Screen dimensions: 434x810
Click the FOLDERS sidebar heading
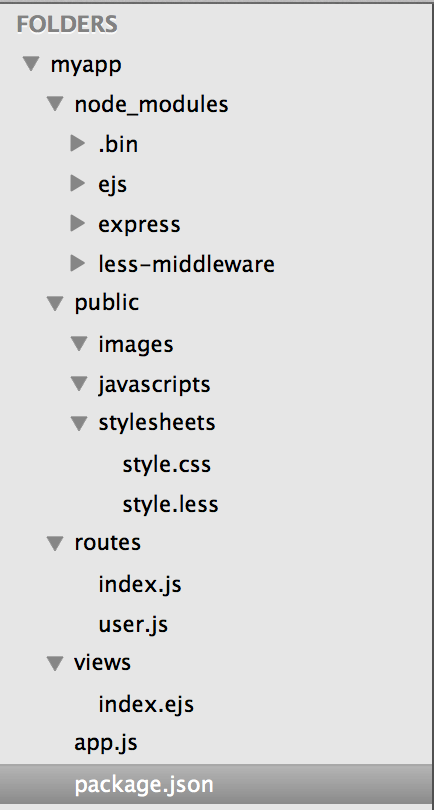67,24
